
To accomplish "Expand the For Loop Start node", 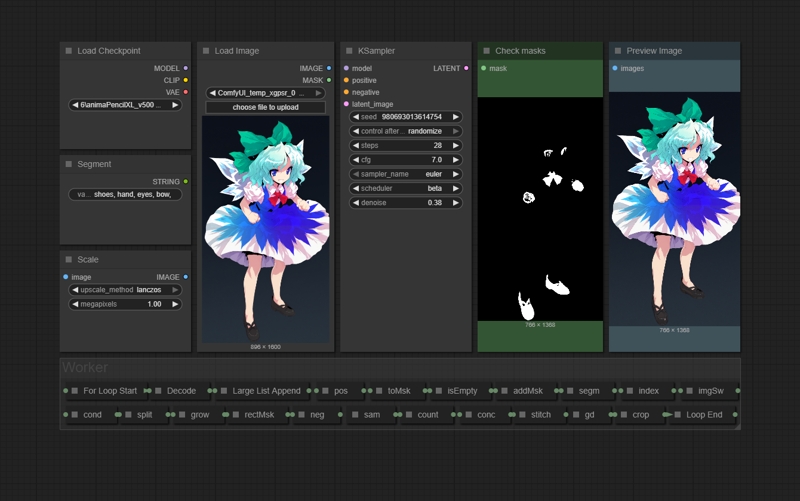I will pyautogui.click(x=74, y=391).
